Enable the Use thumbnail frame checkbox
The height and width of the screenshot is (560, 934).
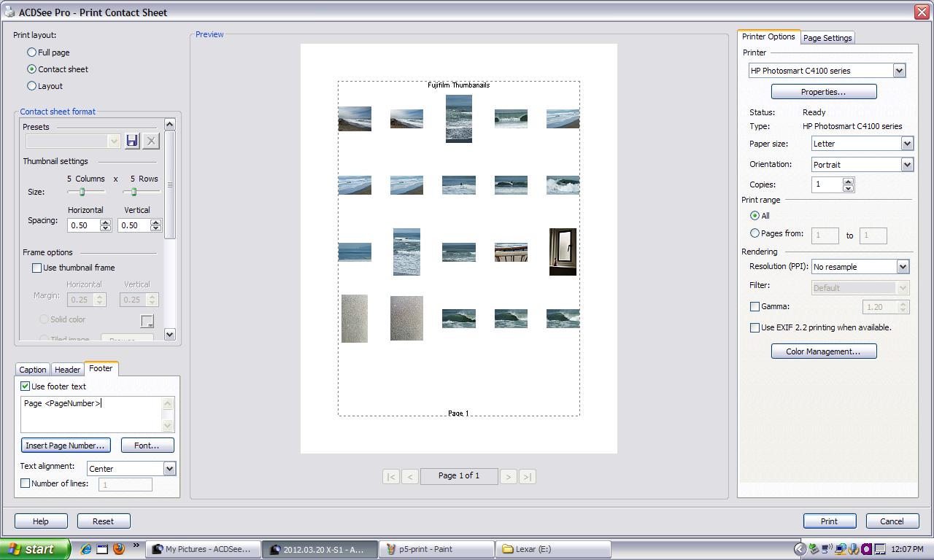(x=36, y=268)
